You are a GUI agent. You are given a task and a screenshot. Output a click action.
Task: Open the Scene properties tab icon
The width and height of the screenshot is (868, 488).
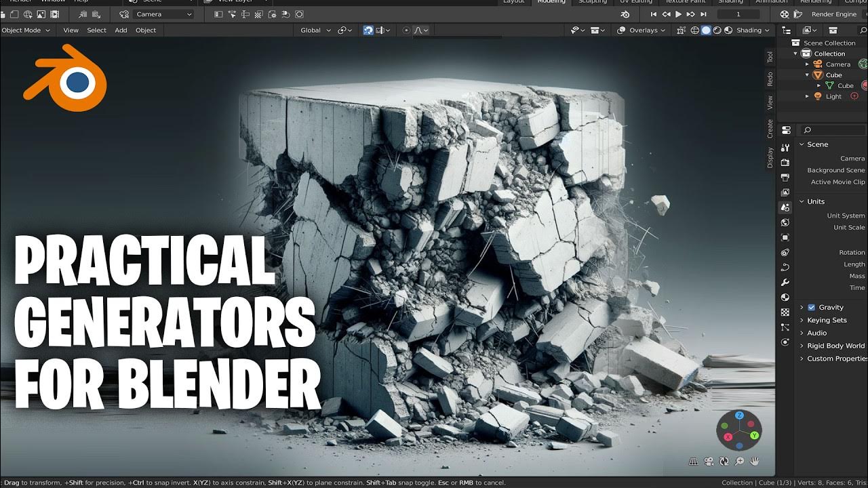(x=785, y=207)
